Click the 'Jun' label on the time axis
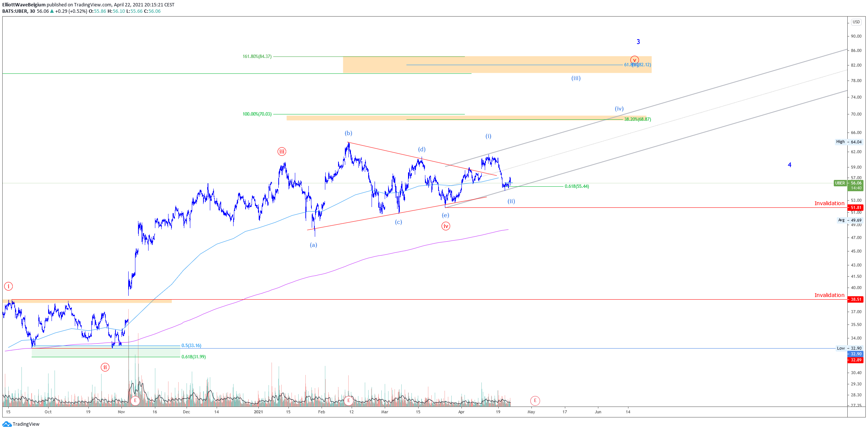Screen dimensions: 868x431 598,412
